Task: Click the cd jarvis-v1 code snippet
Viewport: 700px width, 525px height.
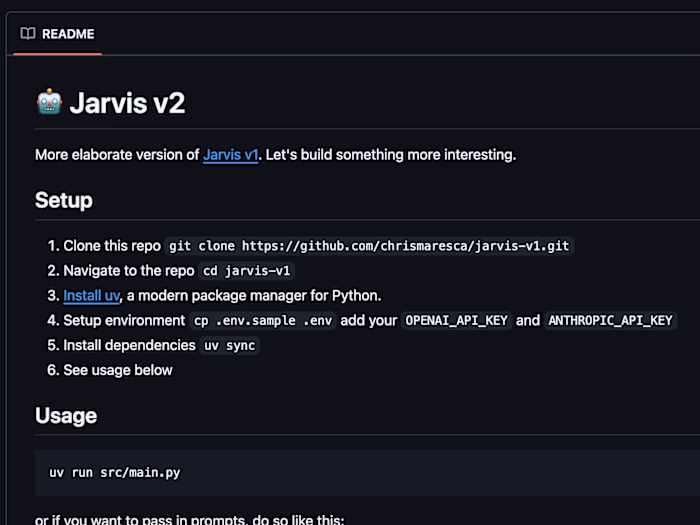Action: [246, 271]
